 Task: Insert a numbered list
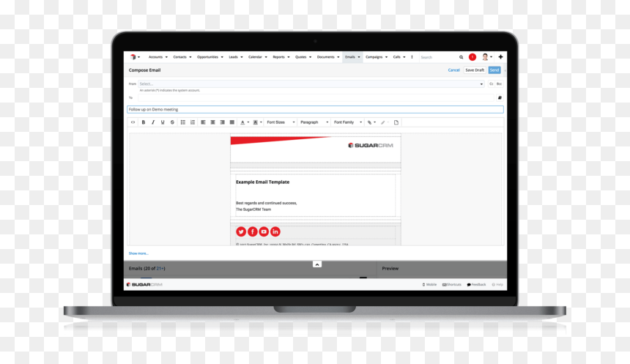[x=193, y=122]
